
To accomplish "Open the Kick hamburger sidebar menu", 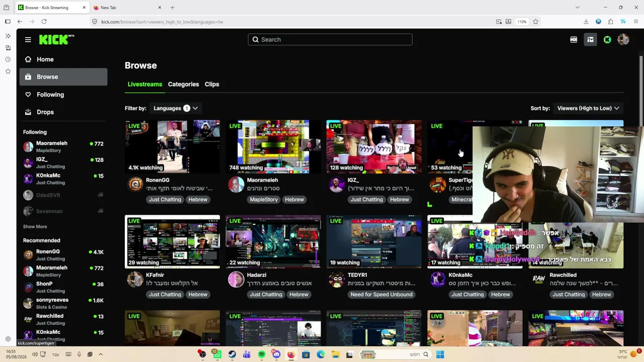I will click(x=28, y=40).
